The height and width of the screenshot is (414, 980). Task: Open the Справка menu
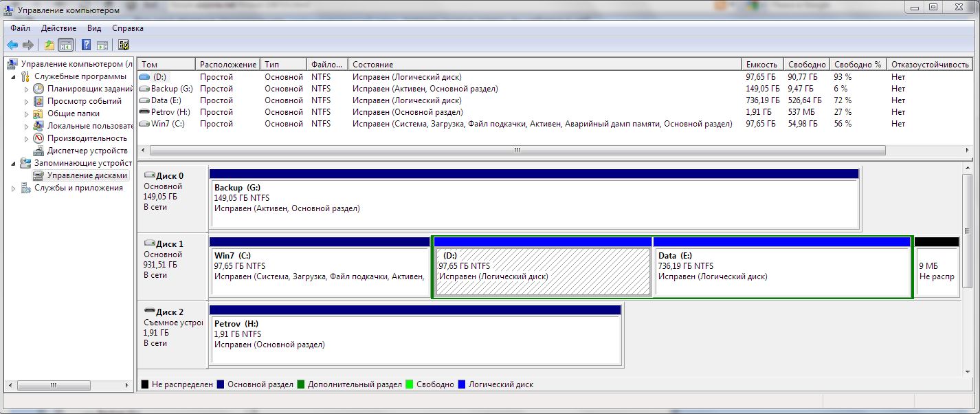[127, 28]
